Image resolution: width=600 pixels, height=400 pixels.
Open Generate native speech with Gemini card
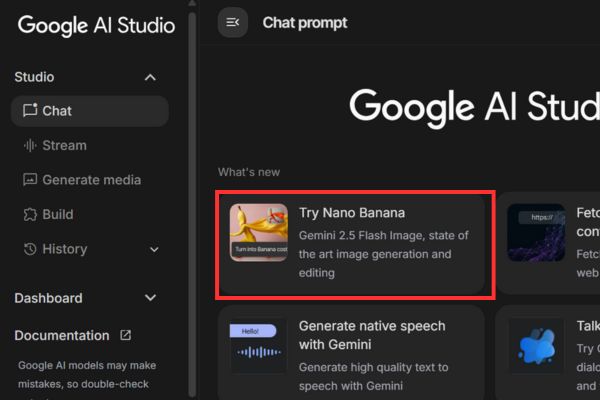(371, 335)
